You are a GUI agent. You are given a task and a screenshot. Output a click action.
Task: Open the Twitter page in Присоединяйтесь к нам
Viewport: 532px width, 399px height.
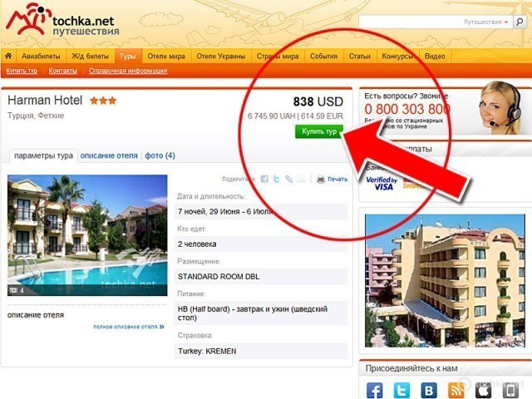pyautogui.click(x=401, y=390)
